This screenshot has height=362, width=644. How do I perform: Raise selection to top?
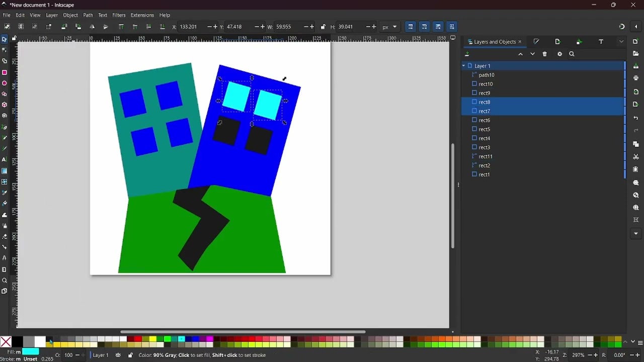pos(121,27)
